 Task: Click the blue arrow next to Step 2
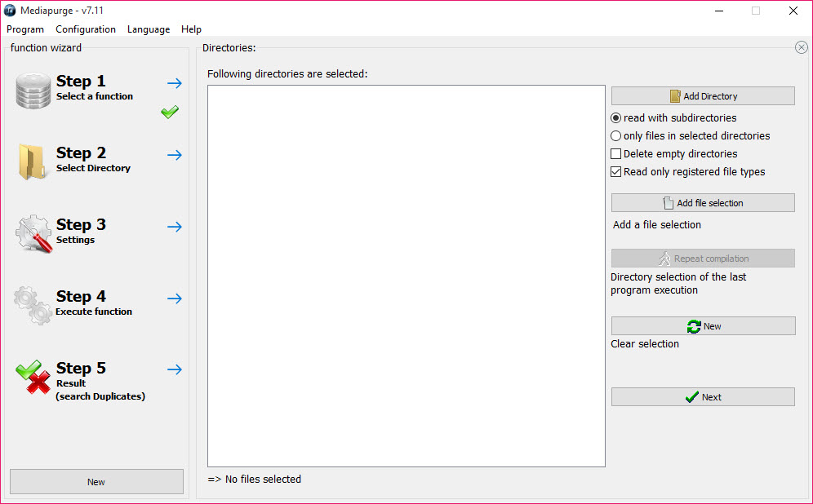[x=175, y=155]
